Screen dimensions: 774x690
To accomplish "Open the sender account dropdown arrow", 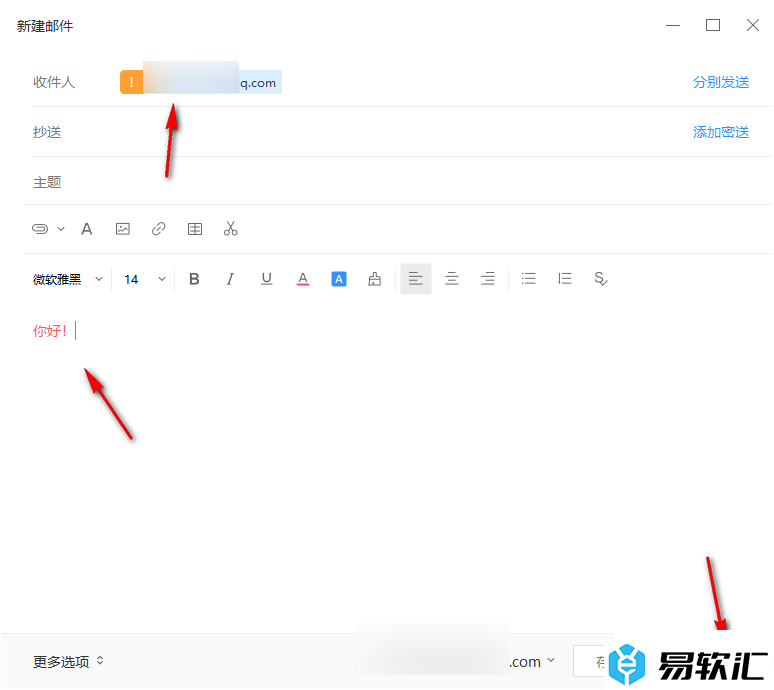I will point(551,660).
